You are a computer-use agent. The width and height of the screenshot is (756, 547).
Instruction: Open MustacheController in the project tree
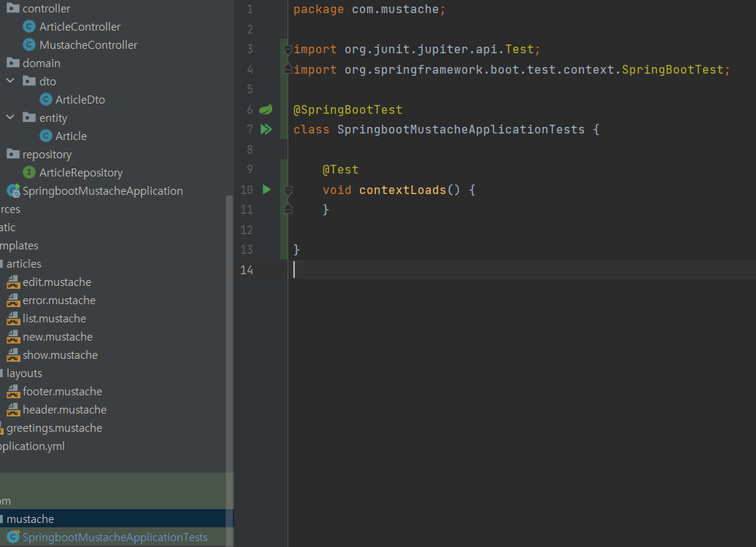(88, 44)
